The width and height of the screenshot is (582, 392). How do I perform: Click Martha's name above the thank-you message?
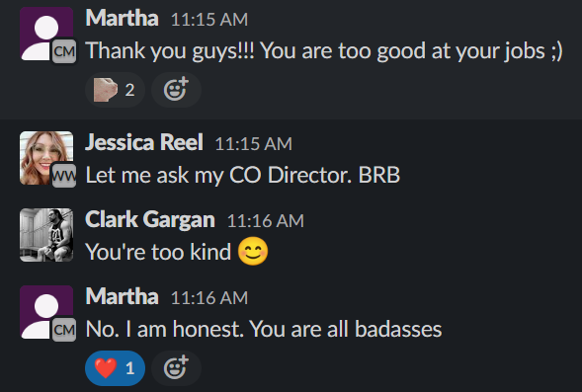point(122,18)
